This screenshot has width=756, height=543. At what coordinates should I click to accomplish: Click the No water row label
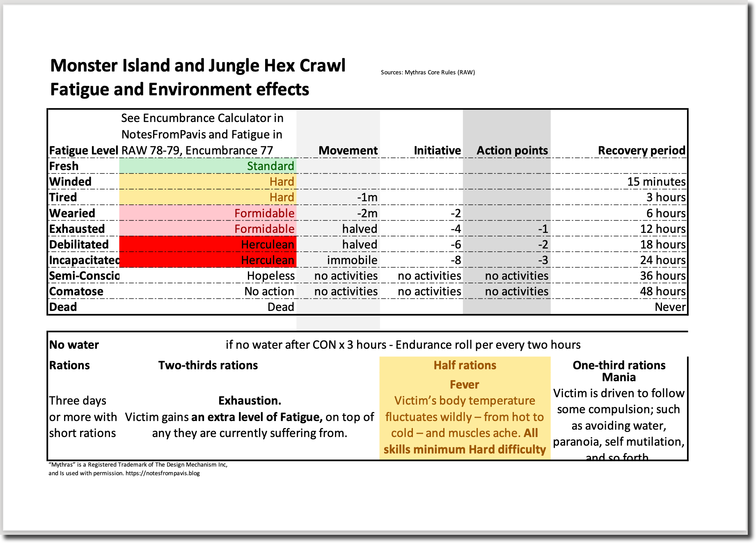pyautogui.click(x=74, y=345)
